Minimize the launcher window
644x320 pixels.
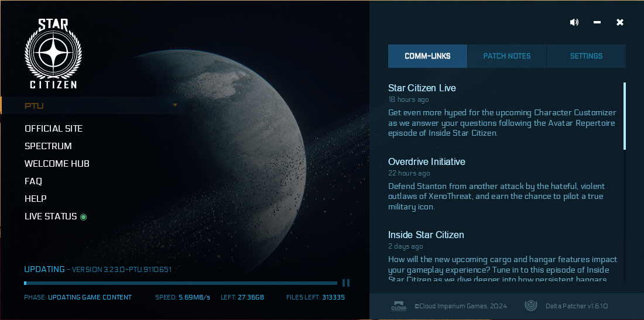597,23
